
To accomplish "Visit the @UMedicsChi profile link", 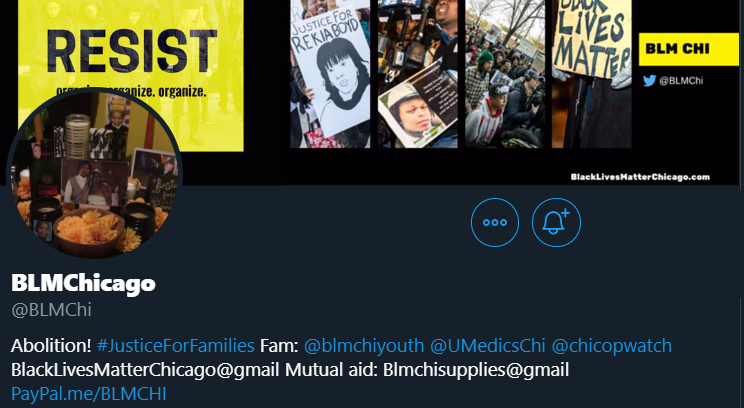I will (488, 345).
